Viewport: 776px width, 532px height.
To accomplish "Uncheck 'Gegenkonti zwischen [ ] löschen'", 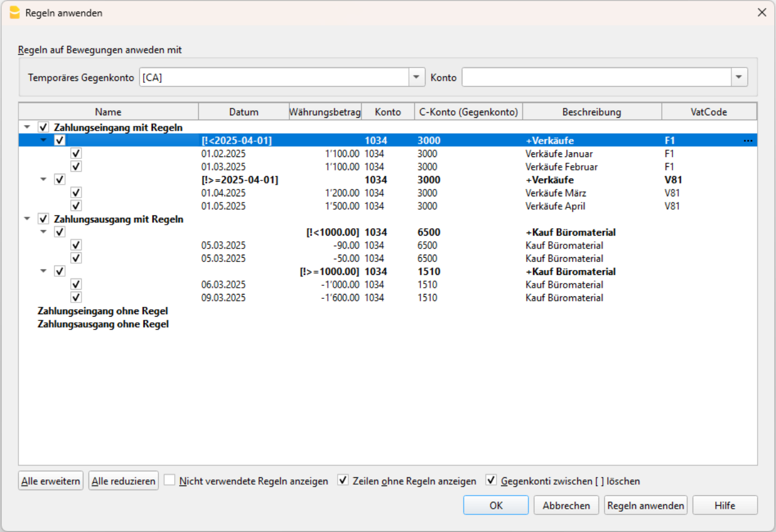I will (491, 480).
